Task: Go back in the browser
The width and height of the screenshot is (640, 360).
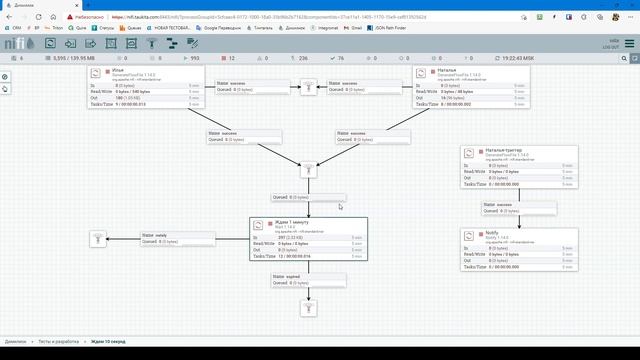Action: click(x=9, y=17)
